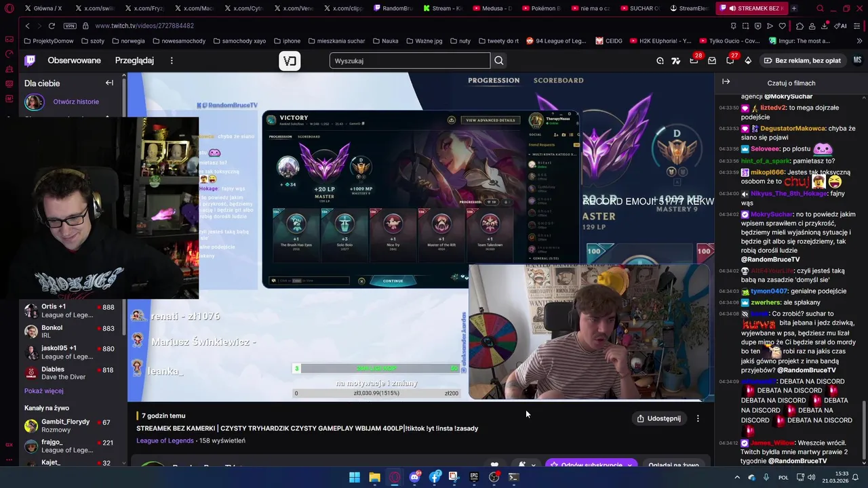Switch to browser tab Medusa

492,8
